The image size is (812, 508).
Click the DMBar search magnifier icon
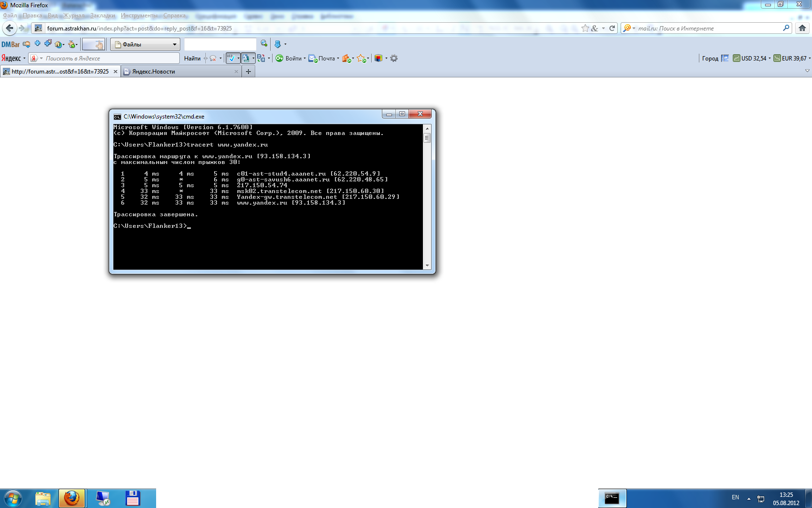(264, 44)
